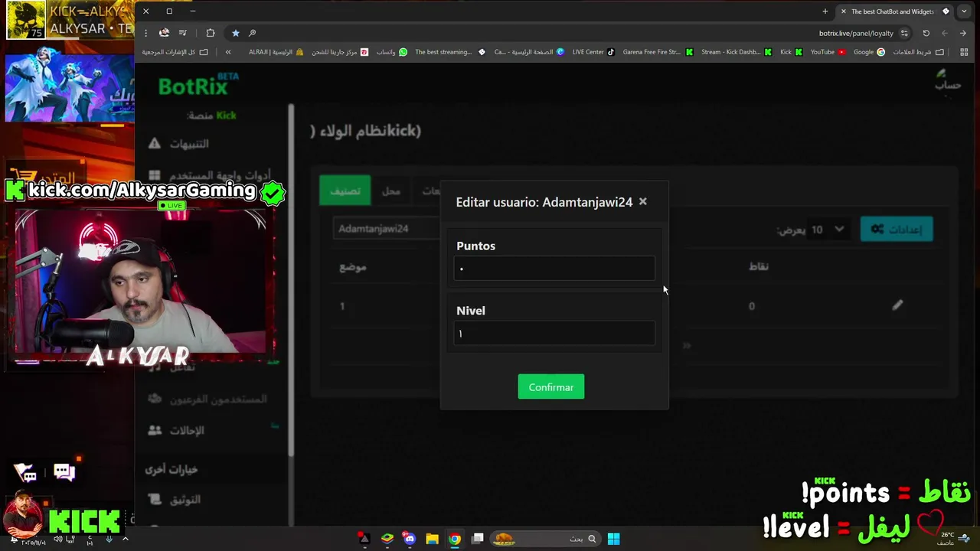The width and height of the screenshot is (980, 551).
Task: Reload the page with the refresh button
Action: (x=926, y=33)
